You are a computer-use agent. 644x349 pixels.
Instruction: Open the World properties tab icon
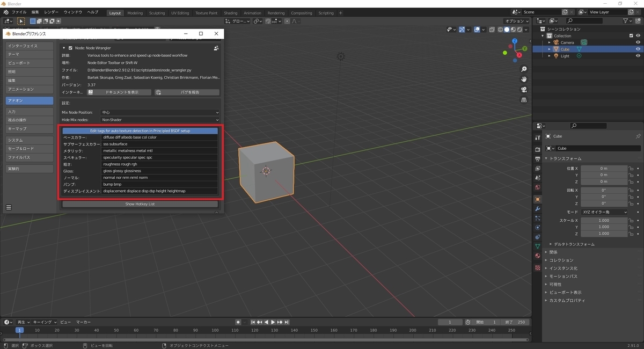(538, 187)
